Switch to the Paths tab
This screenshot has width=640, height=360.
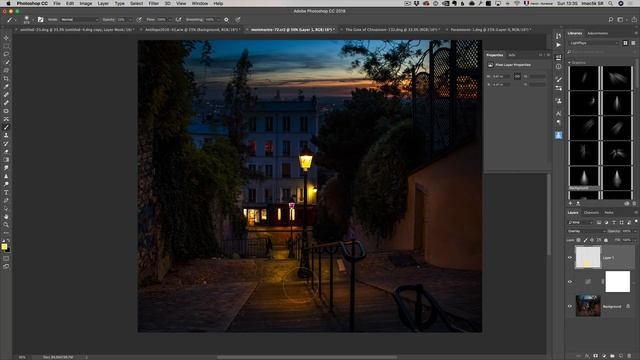tap(609, 213)
